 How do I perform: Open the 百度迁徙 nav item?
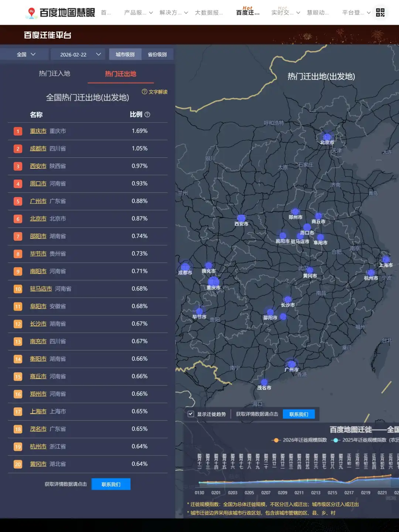248,13
